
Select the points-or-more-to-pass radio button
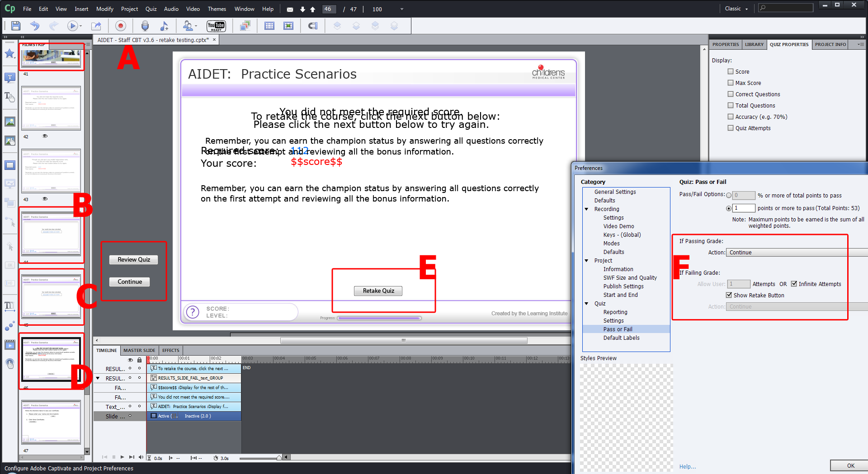tap(729, 208)
